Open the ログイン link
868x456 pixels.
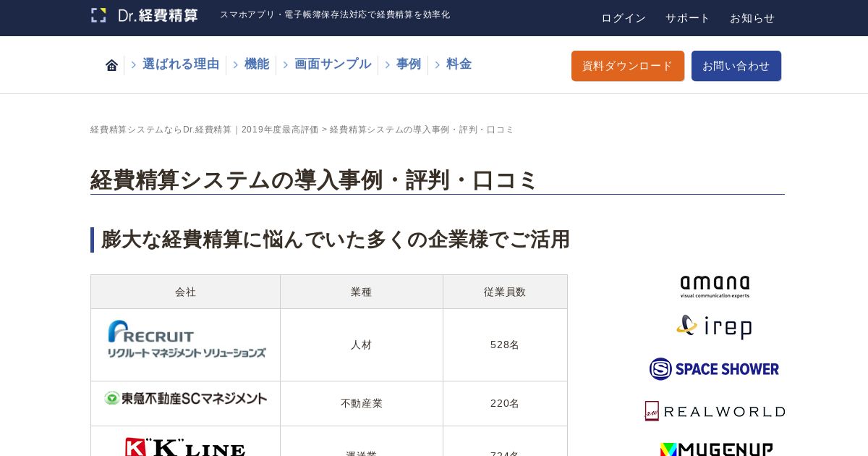(x=624, y=18)
